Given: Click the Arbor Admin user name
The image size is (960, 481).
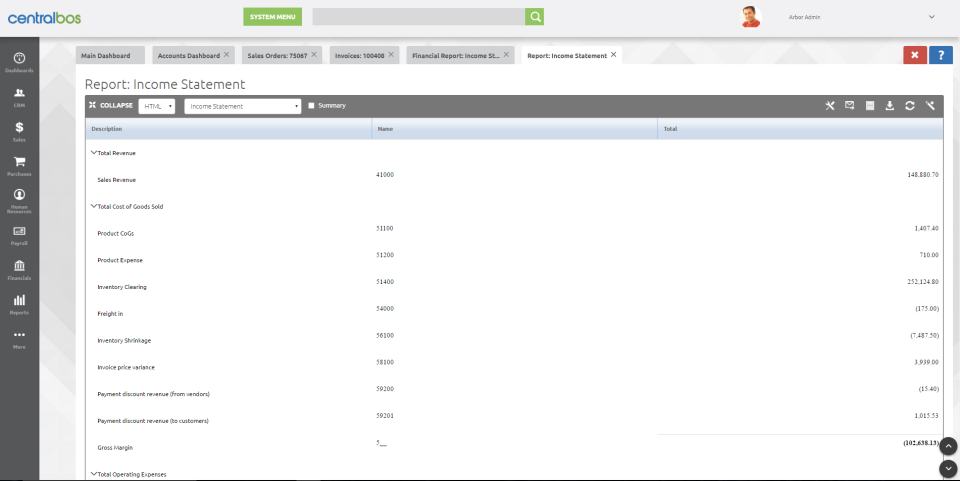Looking at the screenshot, I should (804, 17).
